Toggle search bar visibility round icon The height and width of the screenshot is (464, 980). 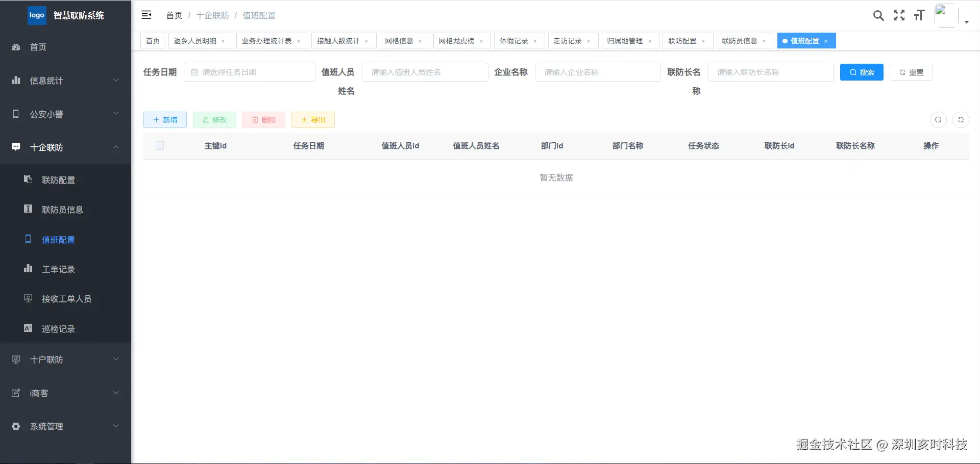pos(938,120)
